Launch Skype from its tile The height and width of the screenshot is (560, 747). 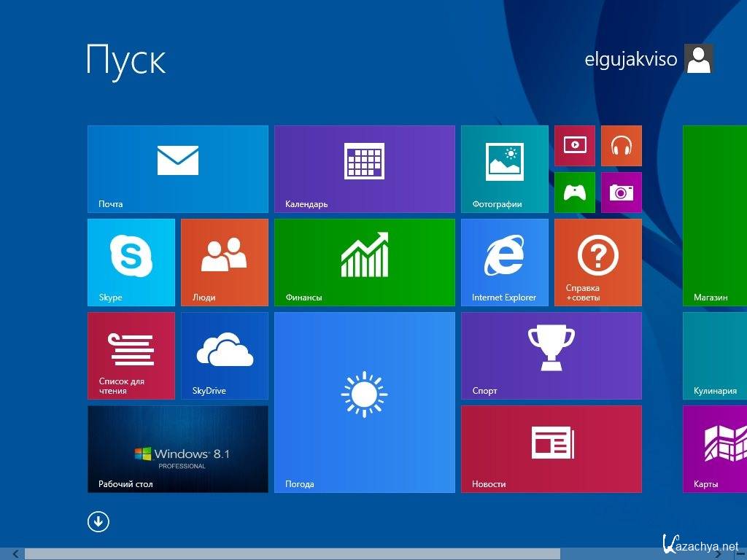(131, 262)
